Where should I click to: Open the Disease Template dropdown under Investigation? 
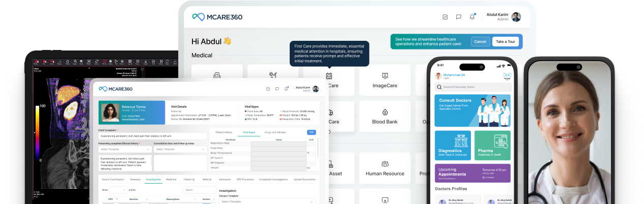tap(267, 201)
